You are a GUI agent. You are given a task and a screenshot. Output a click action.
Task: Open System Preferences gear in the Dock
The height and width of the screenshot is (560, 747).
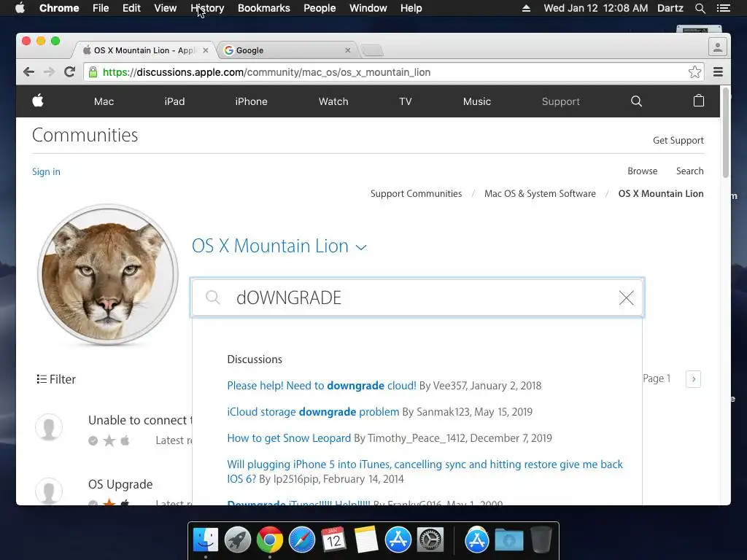click(x=430, y=540)
